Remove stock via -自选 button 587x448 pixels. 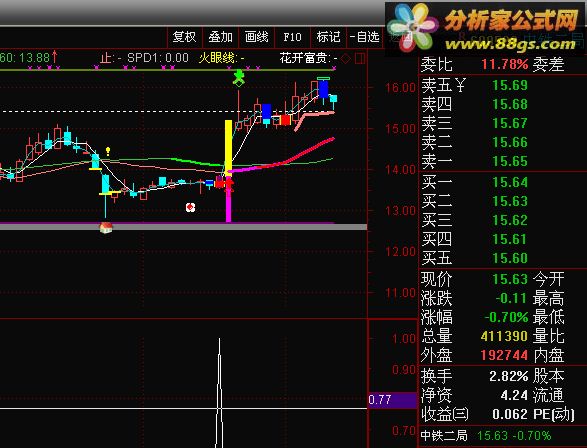tap(365, 37)
